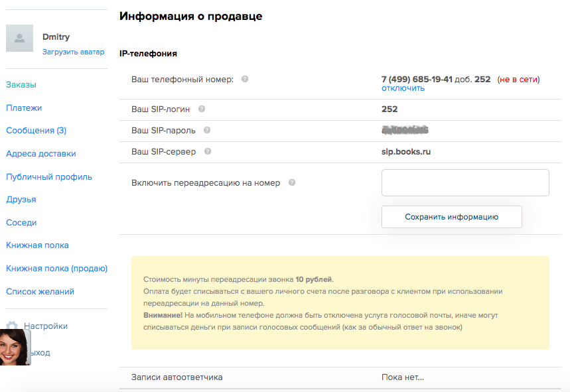
Task: Click help icon beside call forwarding label
Action: click(292, 182)
